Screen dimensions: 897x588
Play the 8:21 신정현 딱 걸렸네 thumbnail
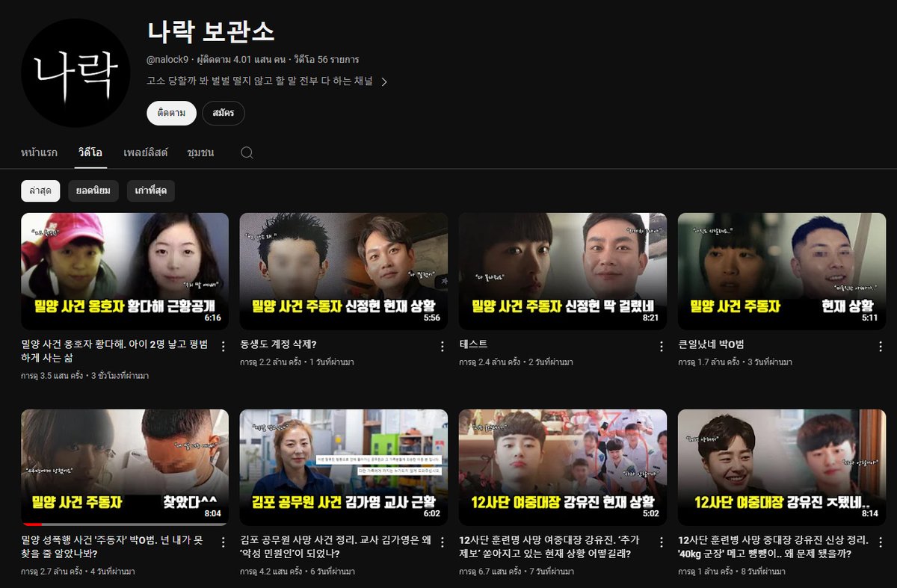(x=563, y=271)
